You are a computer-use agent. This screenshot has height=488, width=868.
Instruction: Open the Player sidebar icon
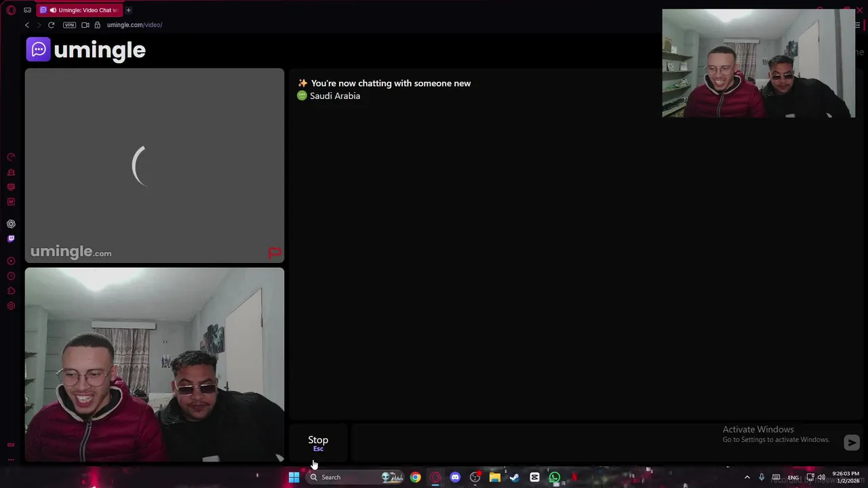pyautogui.click(x=11, y=261)
